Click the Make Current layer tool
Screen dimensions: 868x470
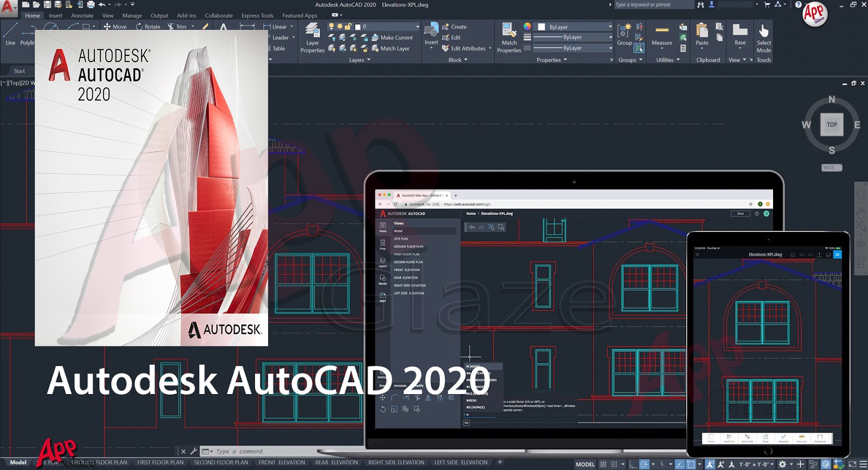coord(392,37)
